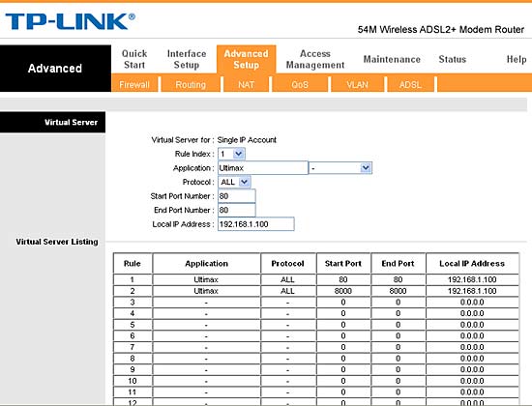
Task: Open the Help tab
Action: click(x=517, y=59)
